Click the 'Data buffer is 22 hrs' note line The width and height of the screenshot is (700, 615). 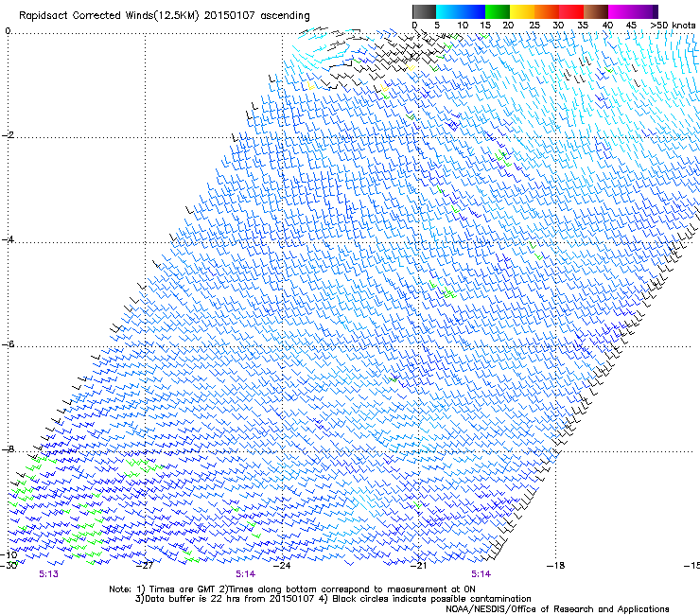tap(333, 599)
